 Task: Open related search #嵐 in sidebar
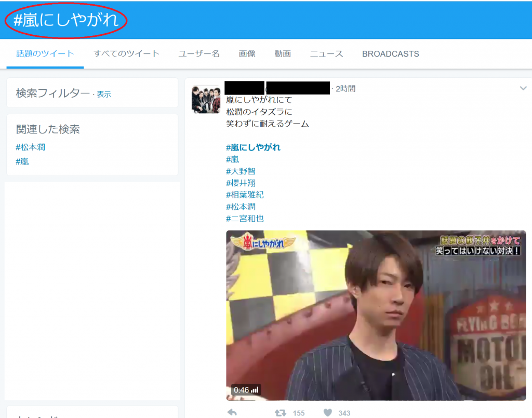pos(22,161)
